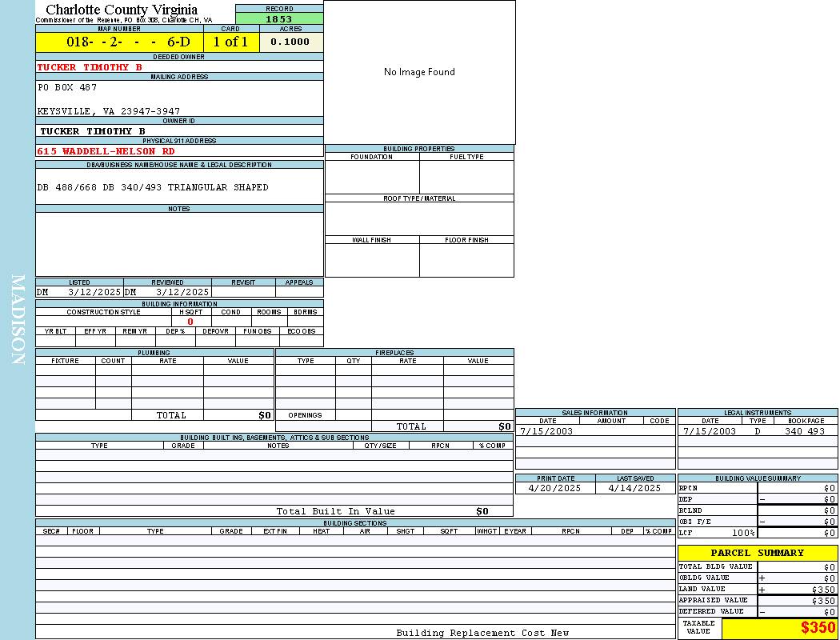This screenshot has height=640, width=840.
Task: Click the red deeded owner name TUCKER TIMOTHY B
Action: click(90, 67)
